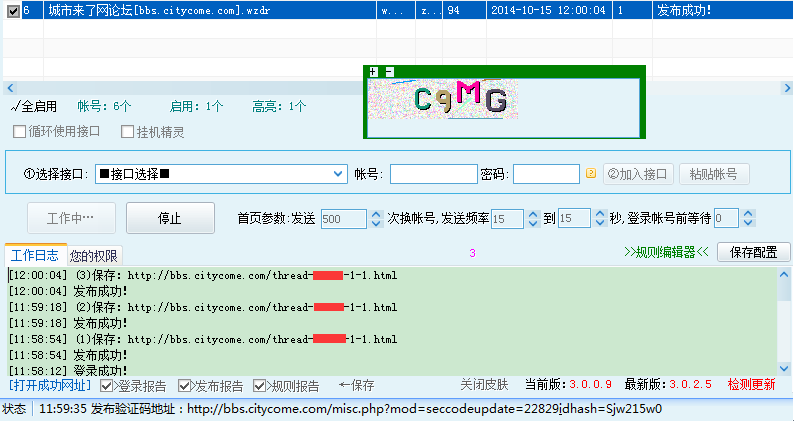
Task: Toggle the 规则报告 checkbox
Action: pyautogui.click(x=260, y=385)
